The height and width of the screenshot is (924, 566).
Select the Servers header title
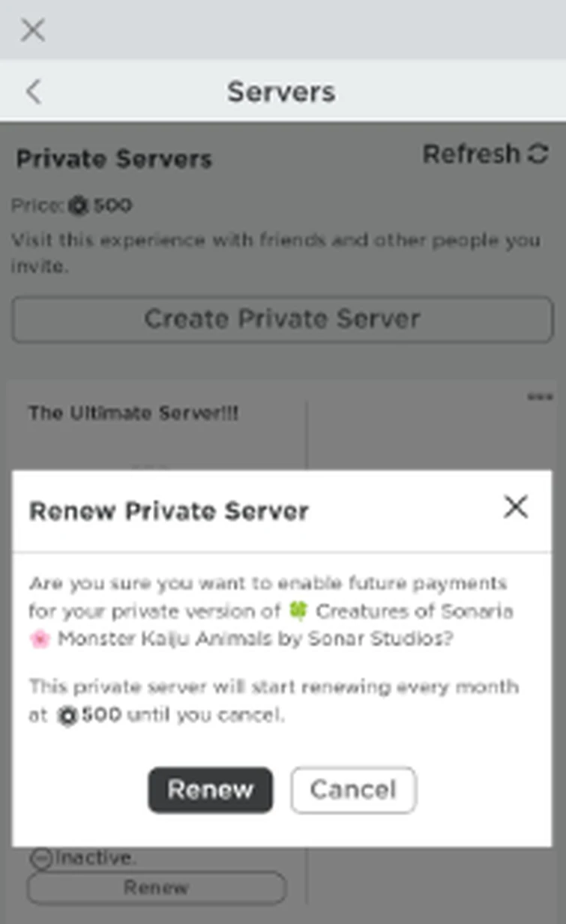click(x=281, y=91)
